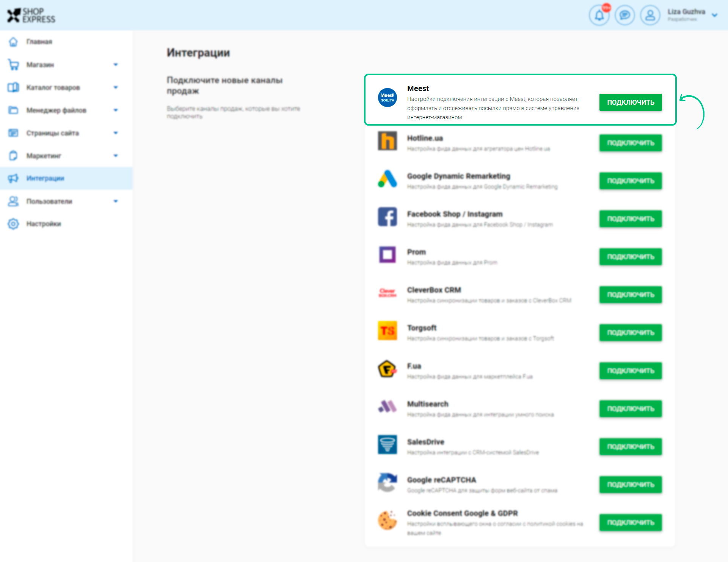Click the SalesDrive integration title
The image size is (728, 562).
(x=425, y=442)
